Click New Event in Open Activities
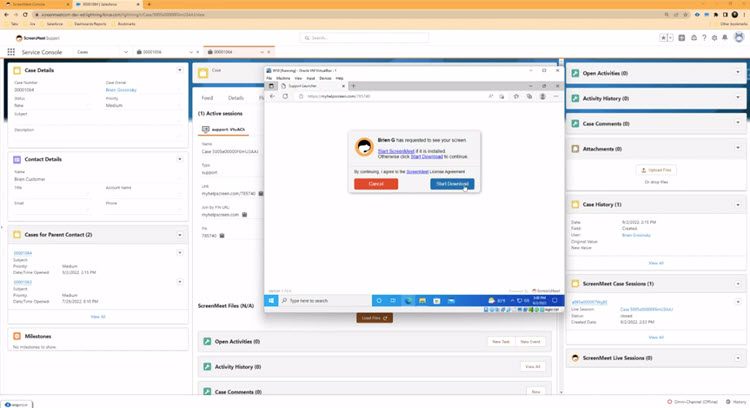The image size is (750, 408). (x=530, y=342)
